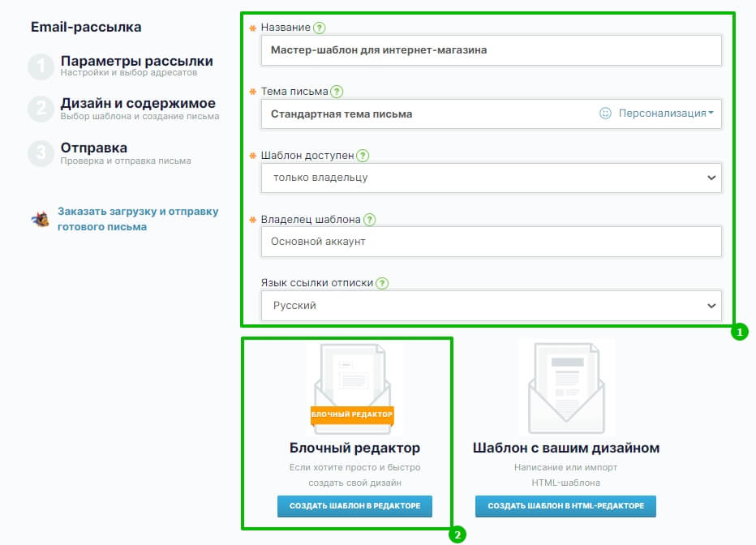Screen dimensions: 756x545
Task: Open link Заказать загрузку и отправку готового письма
Action: (138, 219)
